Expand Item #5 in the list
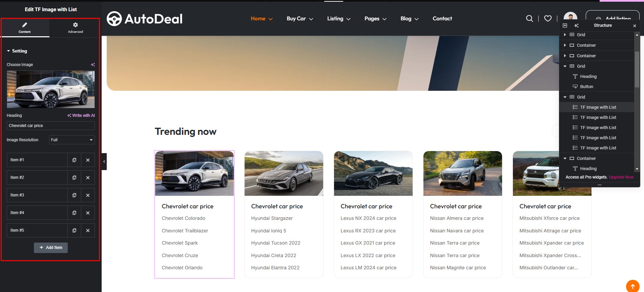 [37, 230]
